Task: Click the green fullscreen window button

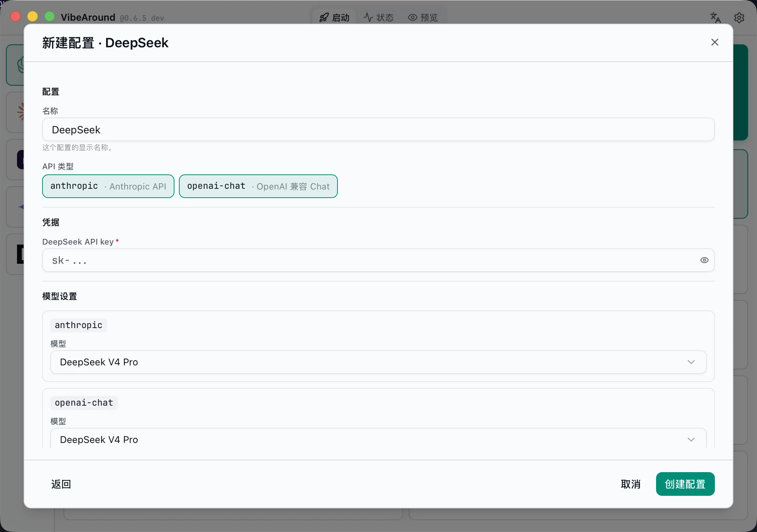Action: [50, 17]
